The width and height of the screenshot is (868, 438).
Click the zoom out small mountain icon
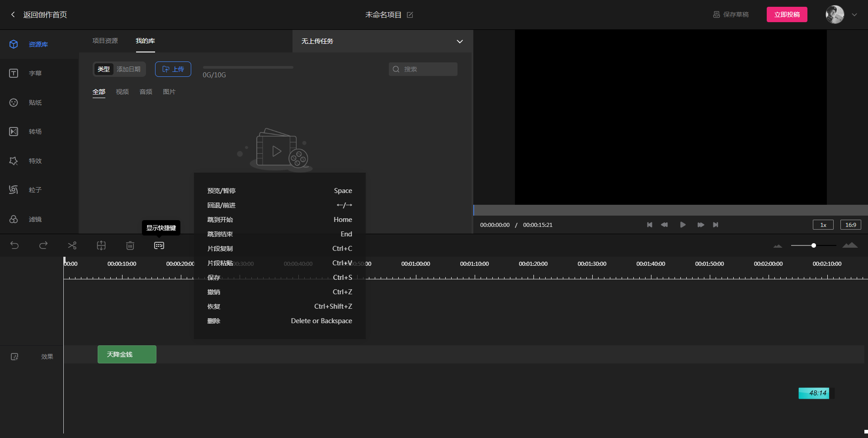(x=778, y=246)
